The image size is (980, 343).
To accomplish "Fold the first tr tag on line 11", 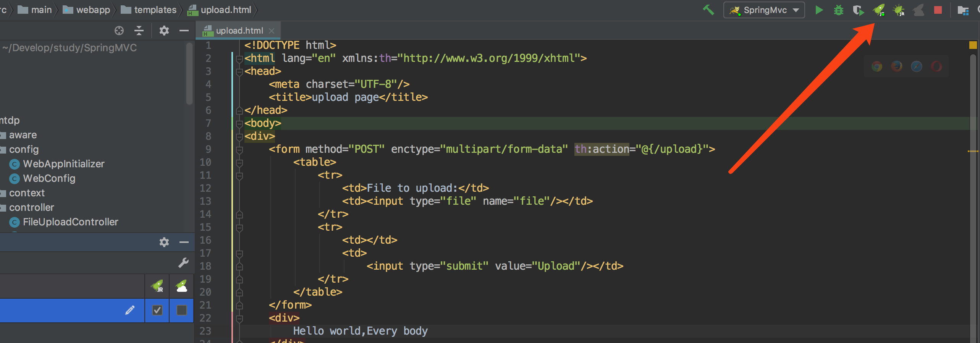I will coord(239,176).
